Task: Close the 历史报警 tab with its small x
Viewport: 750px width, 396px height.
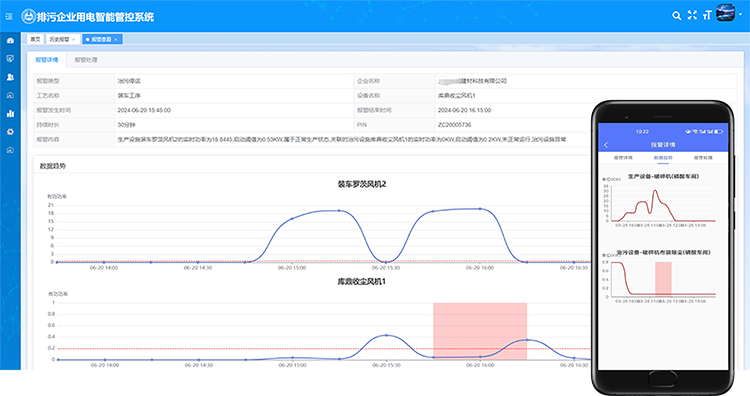Action: (74, 40)
